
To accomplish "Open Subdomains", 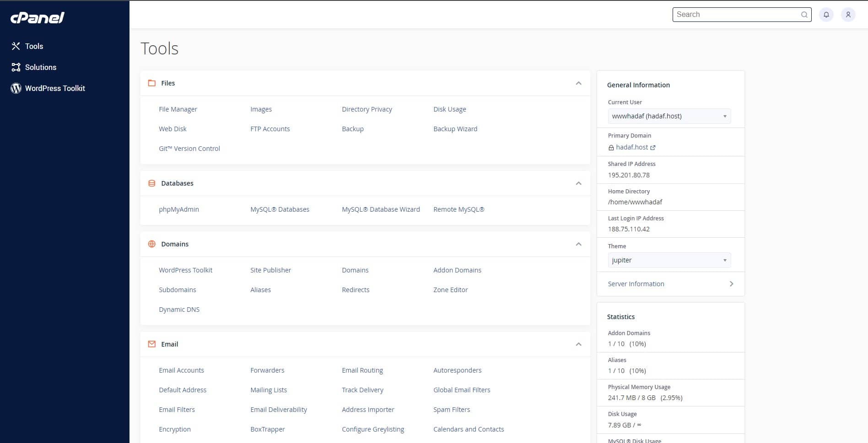I will 178,290.
